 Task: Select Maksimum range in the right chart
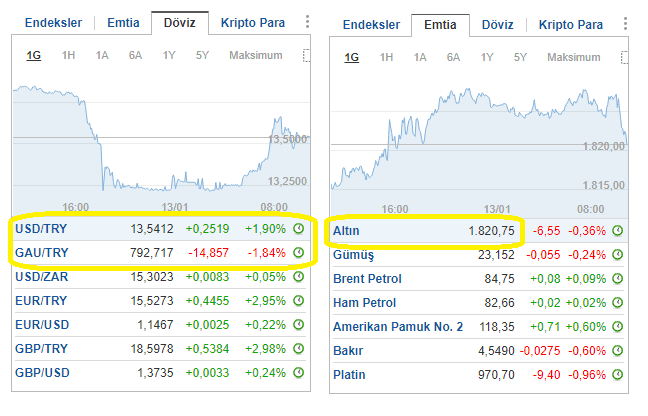click(573, 57)
